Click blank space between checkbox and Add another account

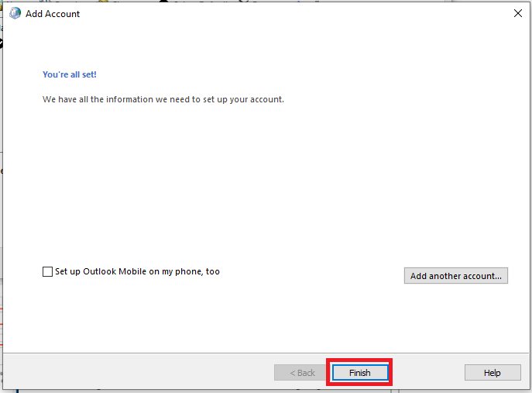[310, 273]
